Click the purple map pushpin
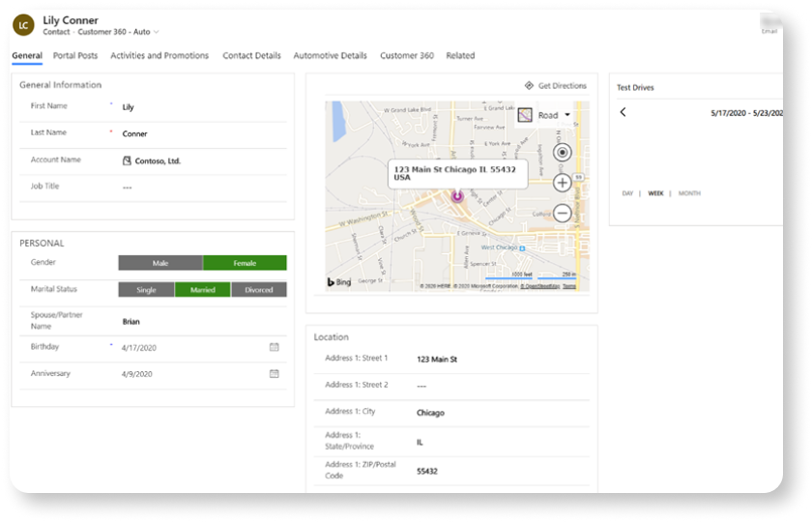The height and width of the screenshot is (522, 812). (x=457, y=196)
